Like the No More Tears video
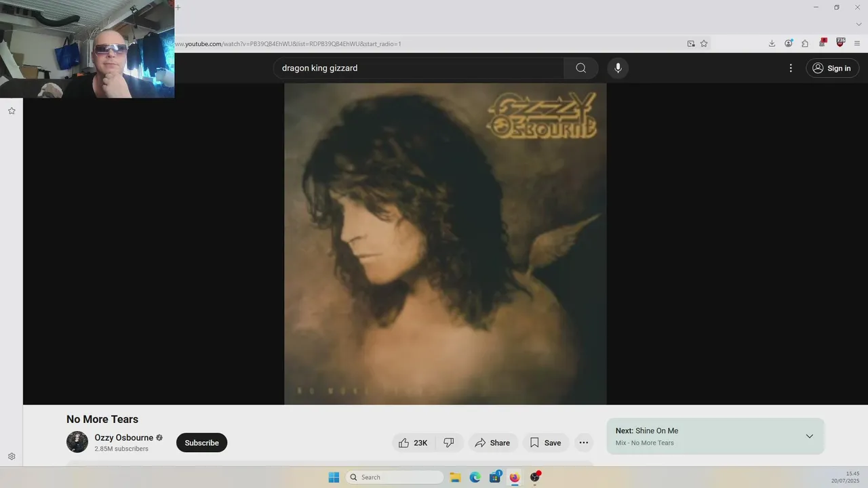This screenshot has height=488, width=868. [x=413, y=443]
